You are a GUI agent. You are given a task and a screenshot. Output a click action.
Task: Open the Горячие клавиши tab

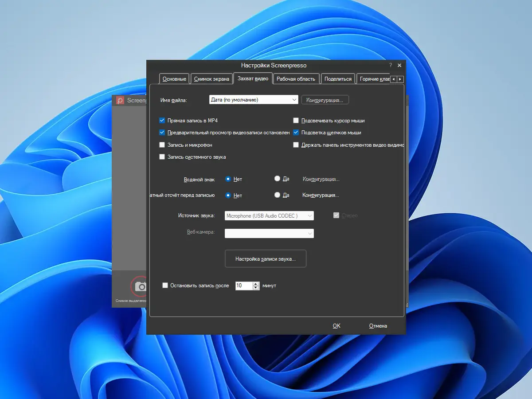(374, 79)
